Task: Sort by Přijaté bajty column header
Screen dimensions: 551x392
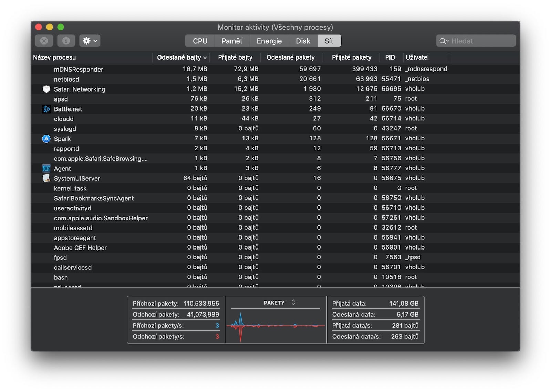Action: [235, 57]
